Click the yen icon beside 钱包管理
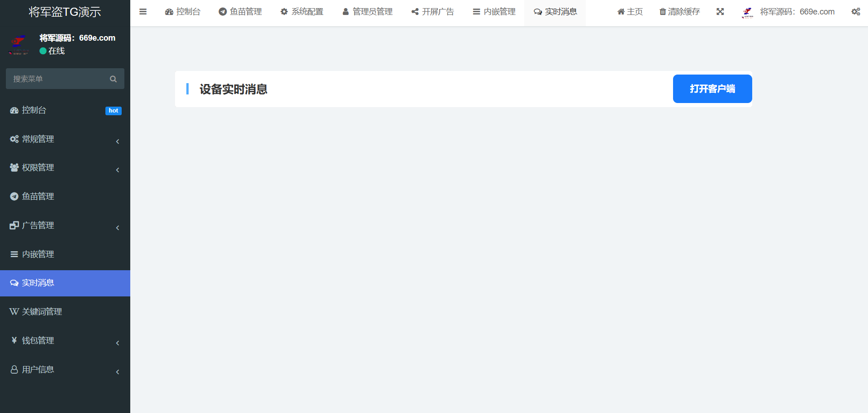 pos(14,341)
